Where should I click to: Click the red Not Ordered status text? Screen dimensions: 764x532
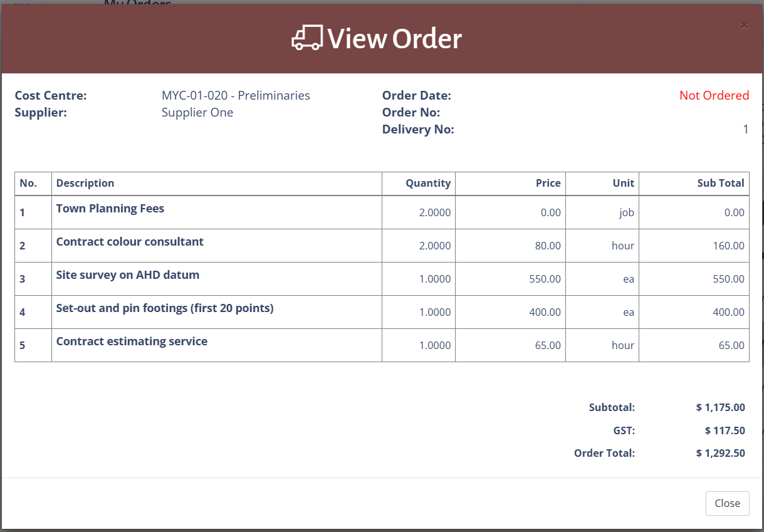pyautogui.click(x=714, y=96)
